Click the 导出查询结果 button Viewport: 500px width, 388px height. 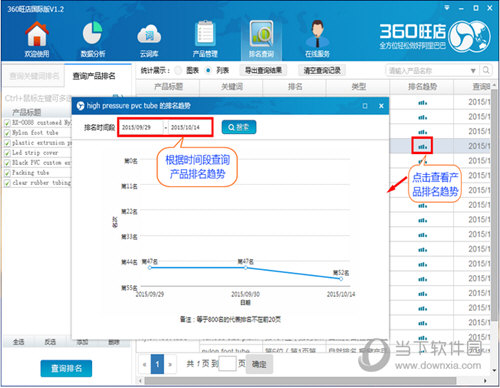pyautogui.click(x=263, y=70)
